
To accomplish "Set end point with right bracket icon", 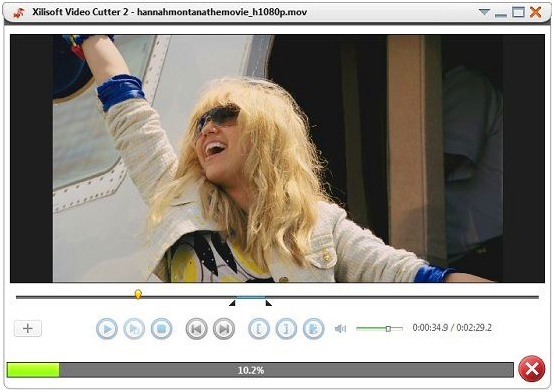I will point(286,329).
